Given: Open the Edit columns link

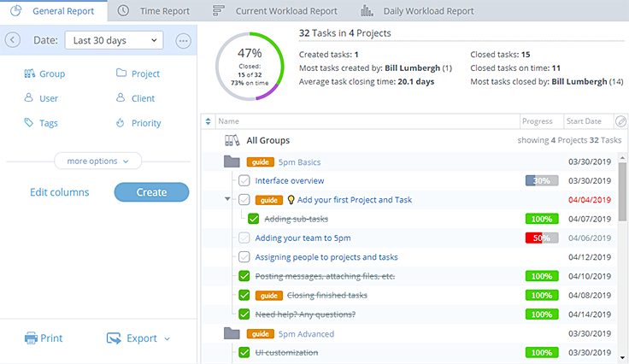Looking at the screenshot, I should 60,192.
